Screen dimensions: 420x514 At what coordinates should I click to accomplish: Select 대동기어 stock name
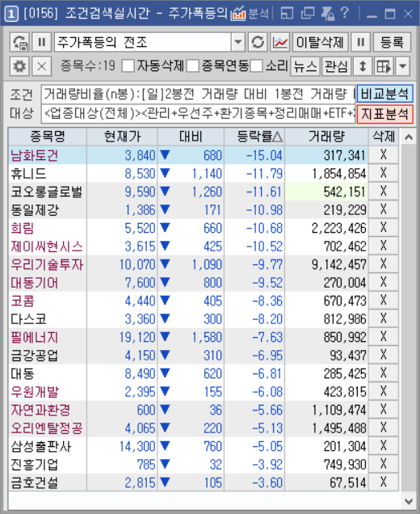coord(35,283)
